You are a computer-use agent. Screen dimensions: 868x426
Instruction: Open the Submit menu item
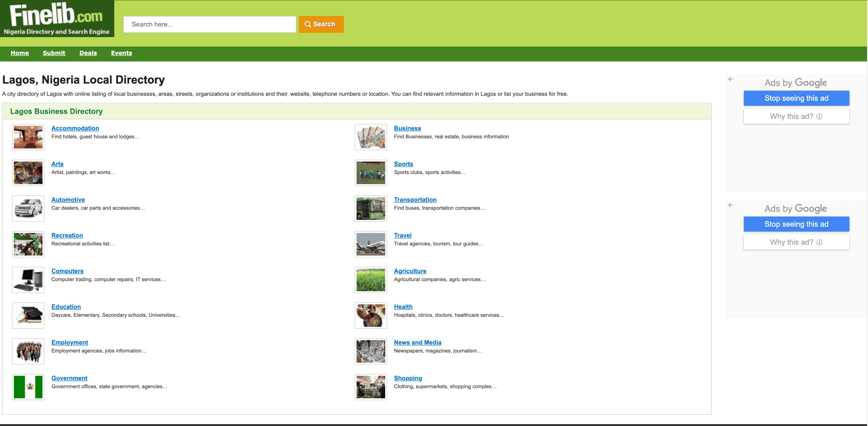pos(54,53)
